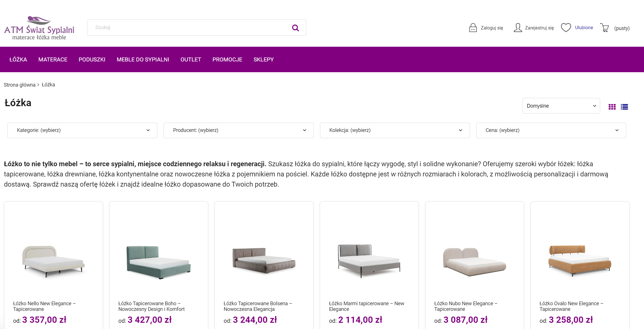This screenshot has width=644, height=329.
Task: Switch to list view layout
Action: 624,107
